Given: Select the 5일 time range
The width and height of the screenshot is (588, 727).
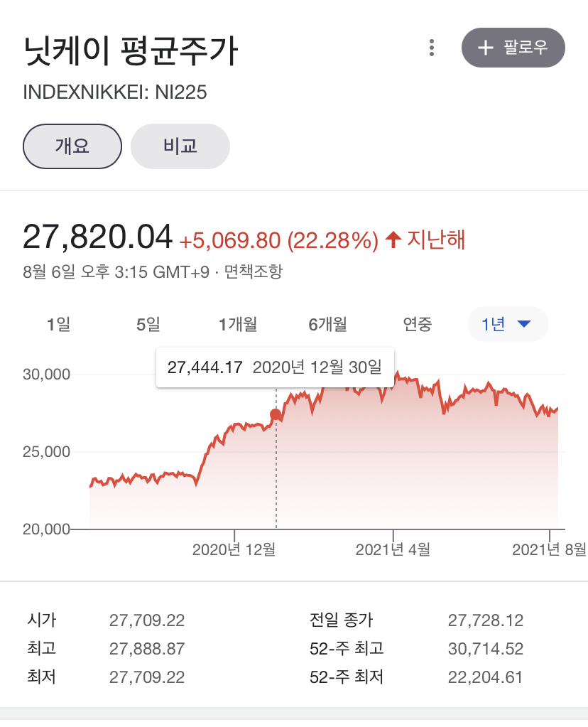Looking at the screenshot, I should click(148, 325).
